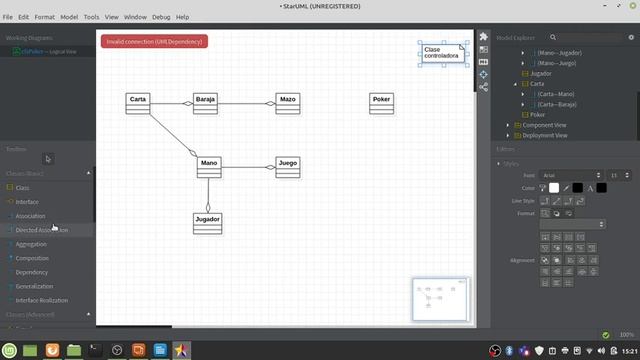Open the Format menu
640x360 pixels.
44,17
